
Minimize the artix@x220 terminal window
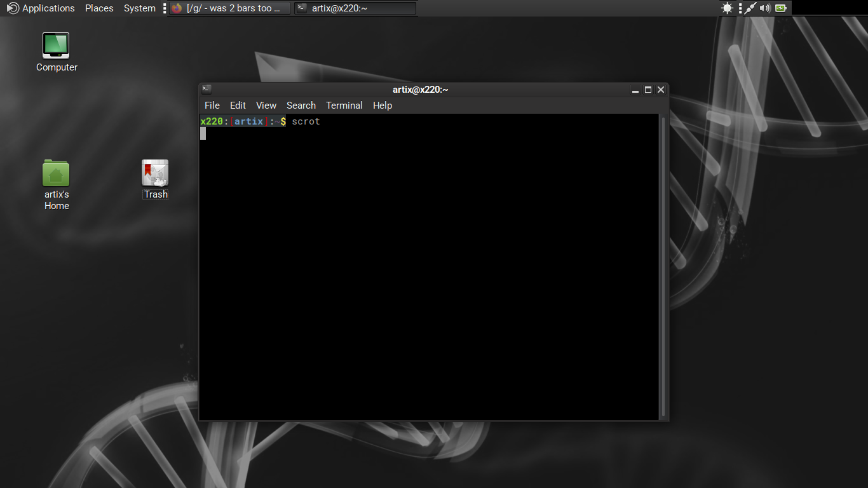point(635,90)
